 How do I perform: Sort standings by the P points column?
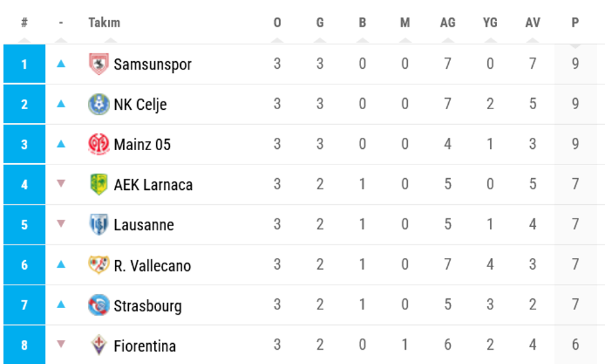pos(575,23)
